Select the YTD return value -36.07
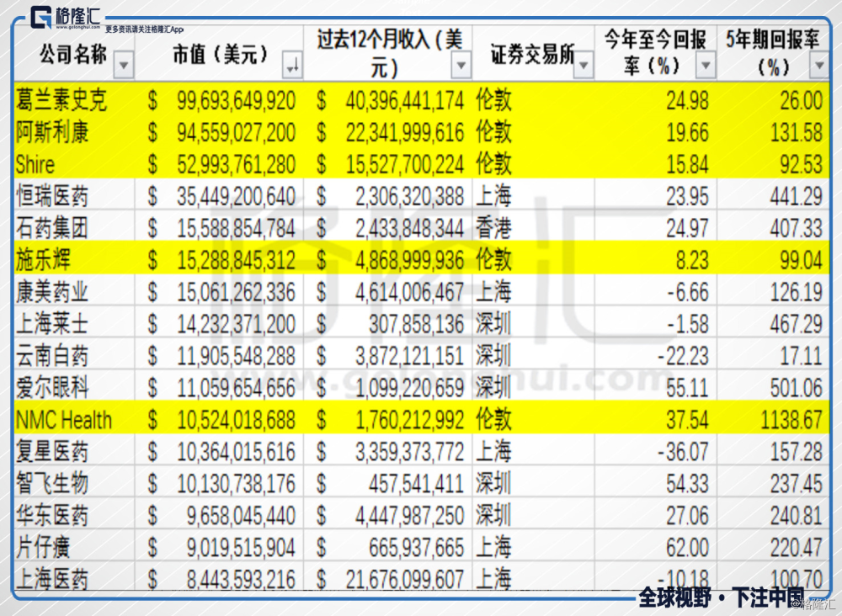The height and width of the screenshot is (616, 842). [x=683, y=452]
